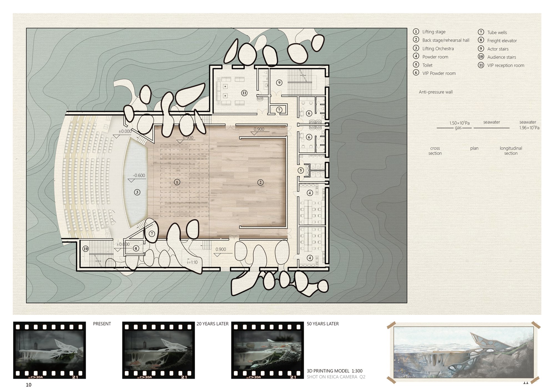Click page number 10 at the bottom left

pos(29,385)
